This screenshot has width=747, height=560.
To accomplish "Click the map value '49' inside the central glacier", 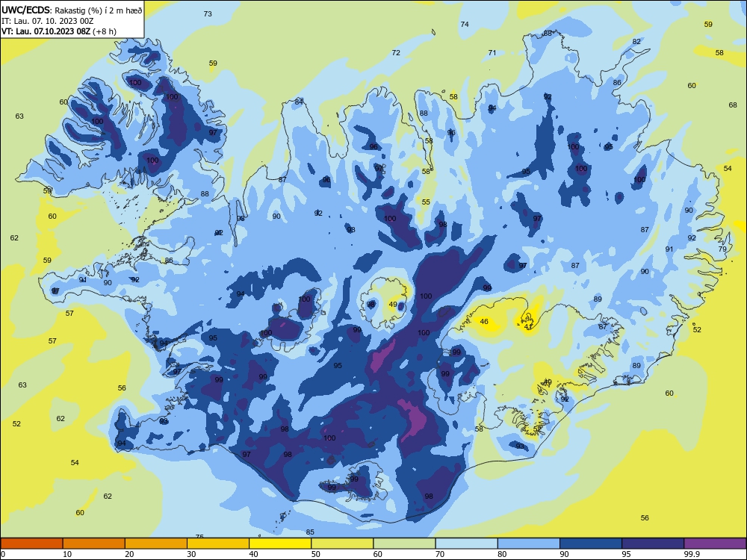I will [393, 305].
